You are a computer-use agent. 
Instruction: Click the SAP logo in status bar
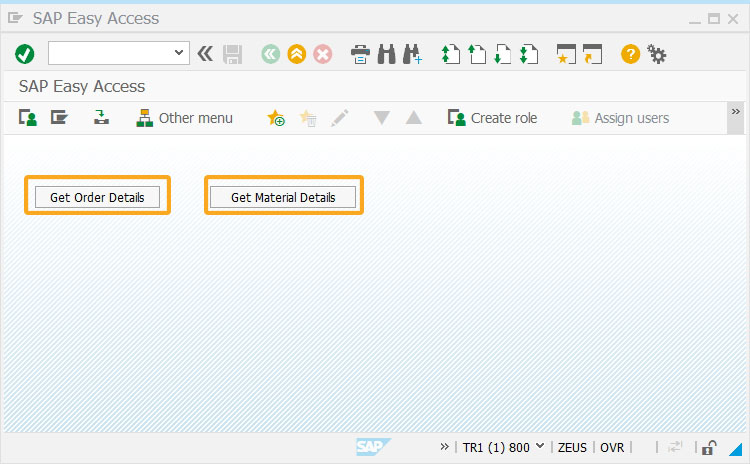(373, 447)
